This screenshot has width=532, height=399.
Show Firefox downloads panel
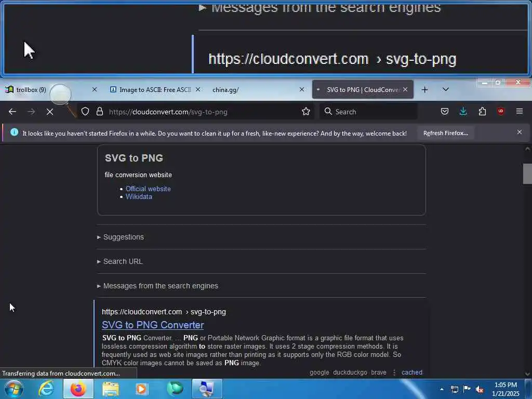coord(463,111)
